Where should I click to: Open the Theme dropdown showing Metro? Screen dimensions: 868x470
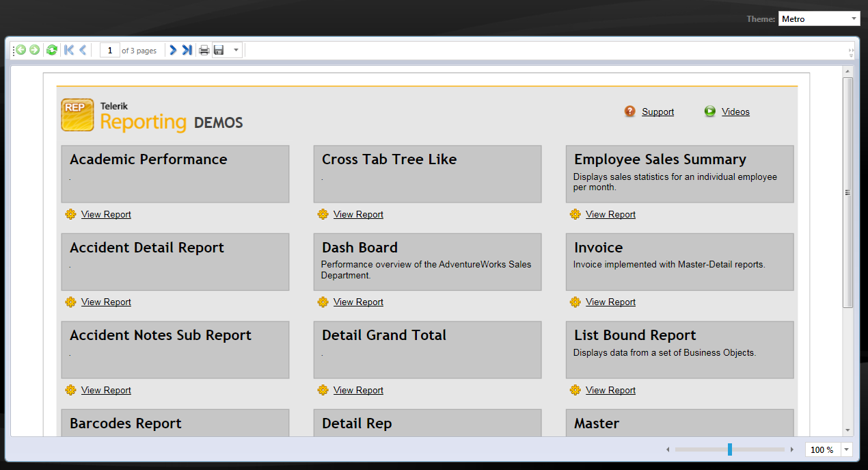coord(819,19)
